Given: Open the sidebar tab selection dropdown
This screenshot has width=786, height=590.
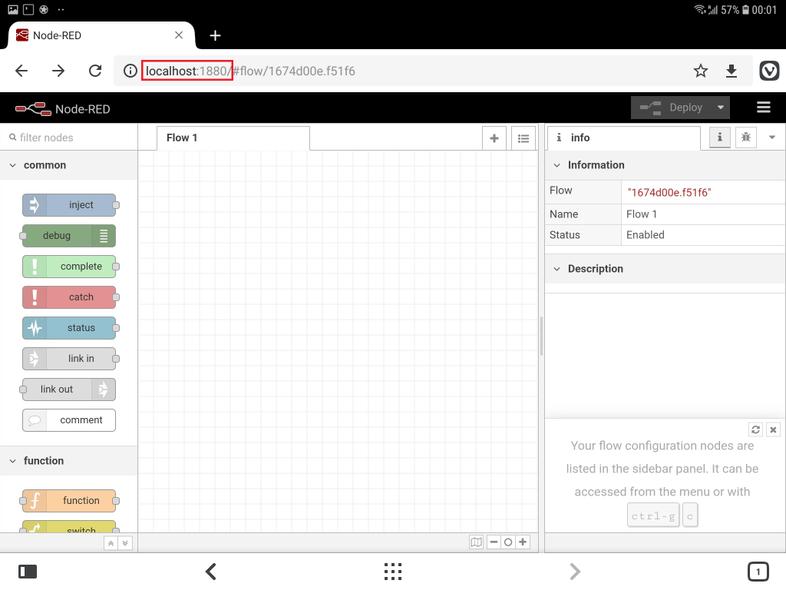Looking at the screenshot, I should pyautogui.click(x=772, y=138).
